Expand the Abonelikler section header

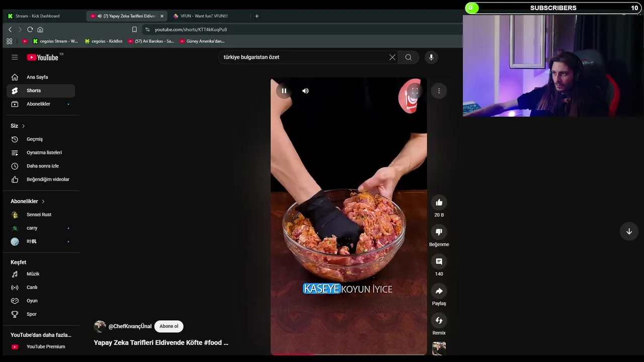[x=28, y=201]
